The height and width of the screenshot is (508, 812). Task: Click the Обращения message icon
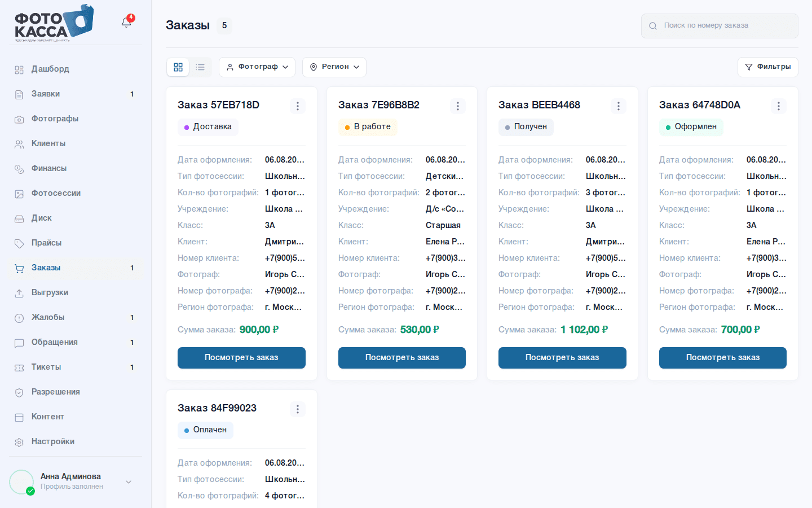pyautogui.click(x=19, y=343)
